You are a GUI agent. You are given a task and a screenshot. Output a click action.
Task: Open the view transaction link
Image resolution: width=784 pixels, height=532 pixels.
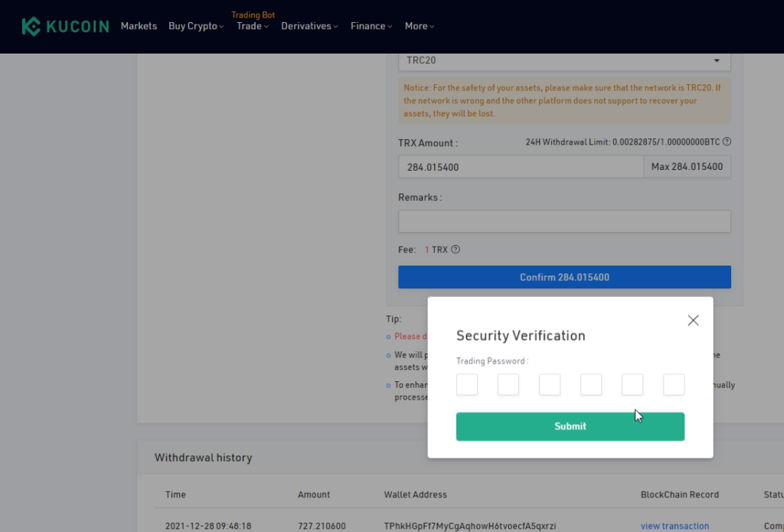click(x=675, y=526)
